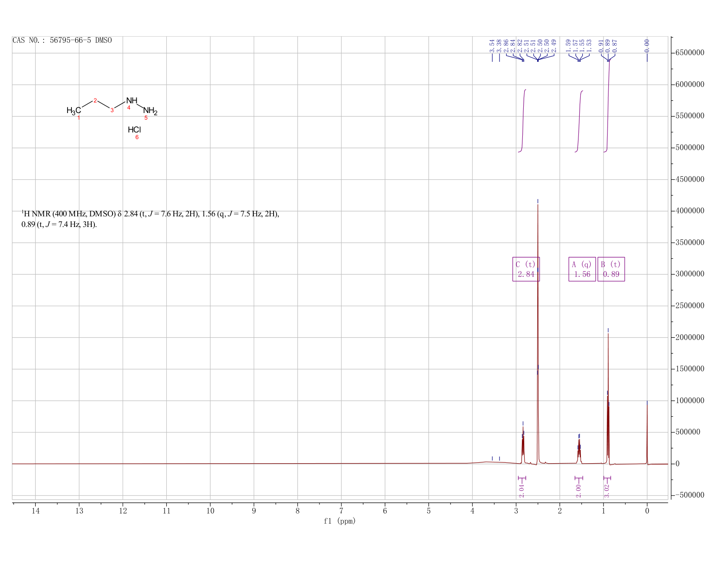Click the 6 tick label on x-axis
728x563 pixels.
coord(385,511)
